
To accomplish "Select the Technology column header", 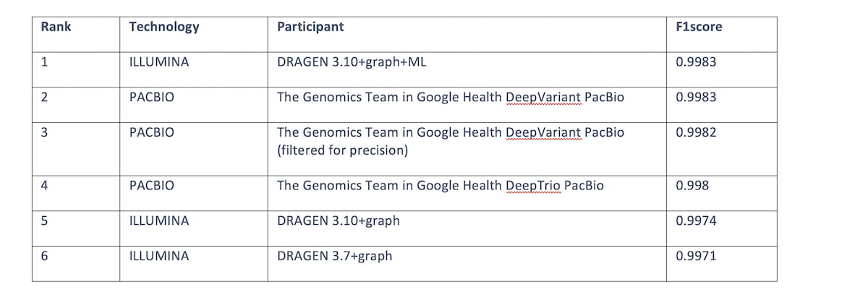I will coord(163,27).
